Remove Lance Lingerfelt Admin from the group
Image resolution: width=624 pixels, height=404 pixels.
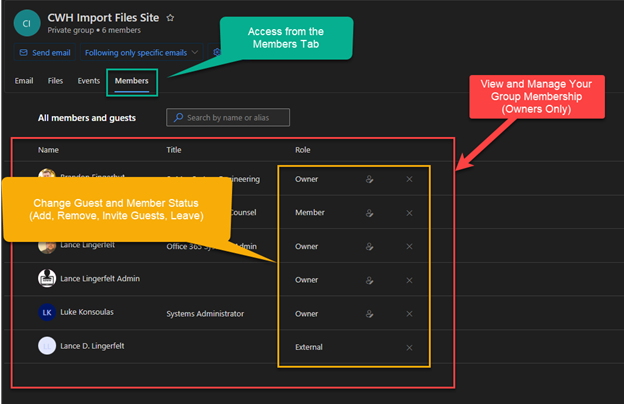409,281
